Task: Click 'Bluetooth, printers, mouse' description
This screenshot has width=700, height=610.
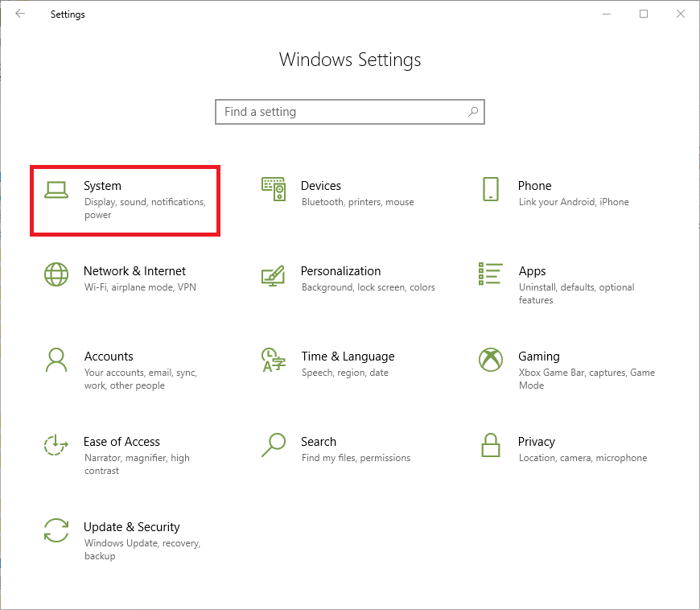Action: 357,202
